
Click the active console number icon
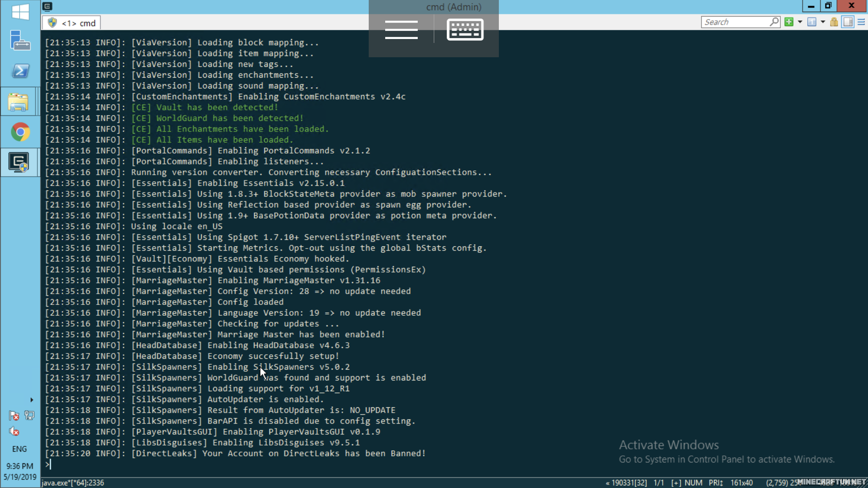(x=812, y=22)
